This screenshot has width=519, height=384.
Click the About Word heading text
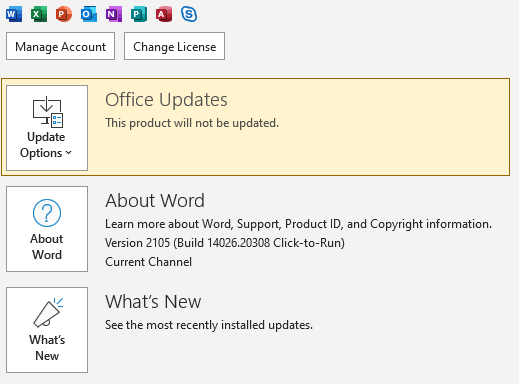155,201
